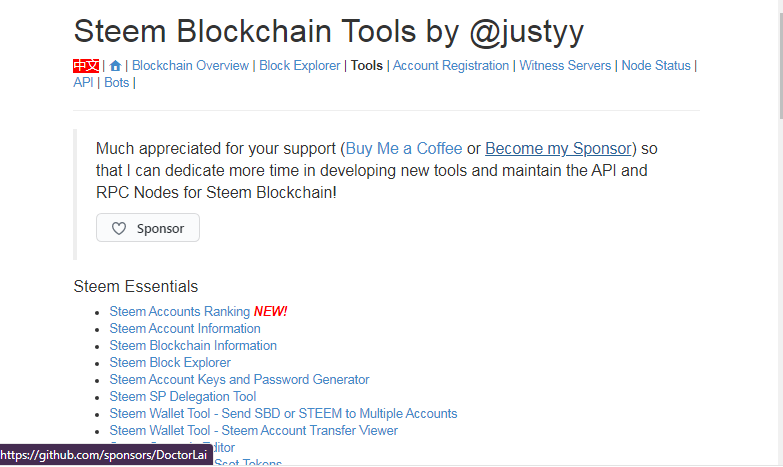Viewport: 783px width, 467px height.
Task: Click the heart icon on Sponsor button
Action: (x=119, y=228)
